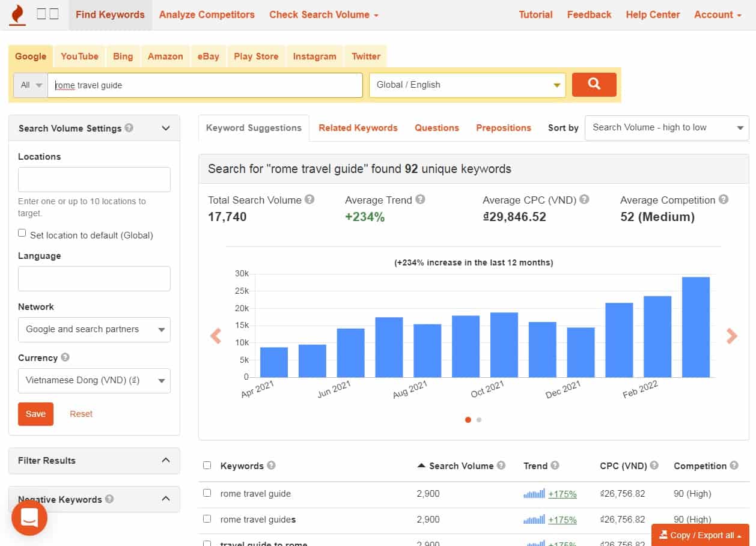
Task: Open the chat support bubble
Action: click(29, 517)
